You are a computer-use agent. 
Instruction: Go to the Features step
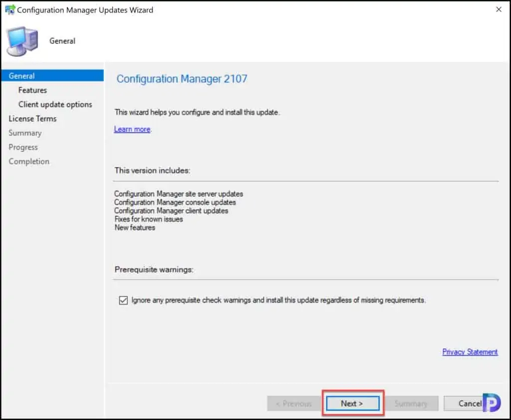coord(32,90)
